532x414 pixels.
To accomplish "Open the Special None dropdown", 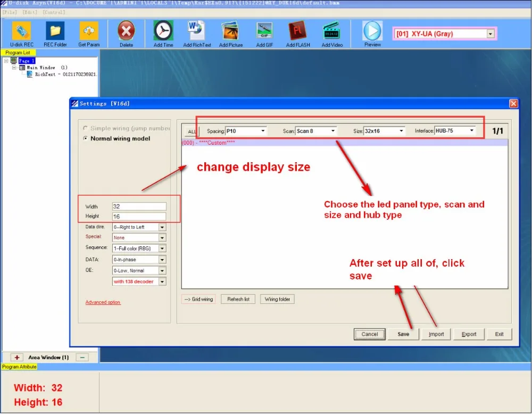I will [x=162, y=237].
